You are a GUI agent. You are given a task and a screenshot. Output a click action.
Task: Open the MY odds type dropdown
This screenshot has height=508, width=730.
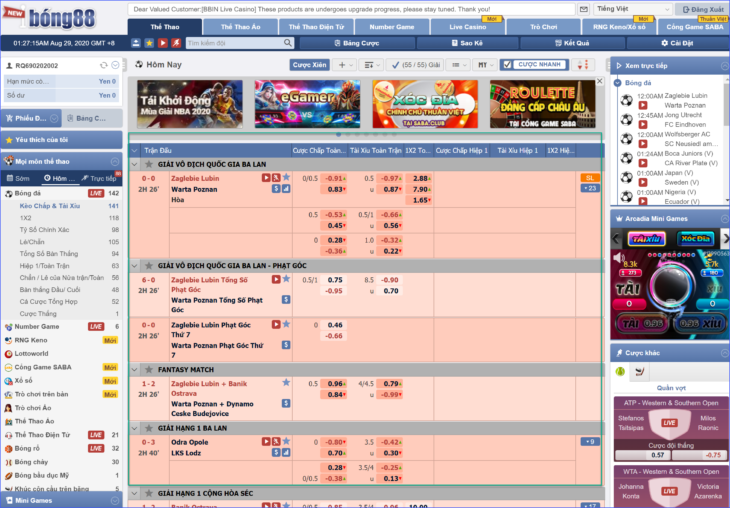click(485, 65)
